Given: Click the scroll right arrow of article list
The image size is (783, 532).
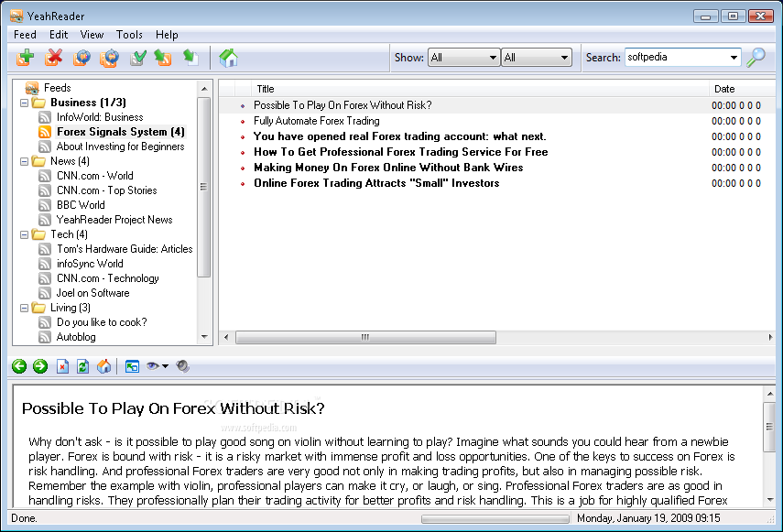Looking at the screenshot, I should (770, 337).
